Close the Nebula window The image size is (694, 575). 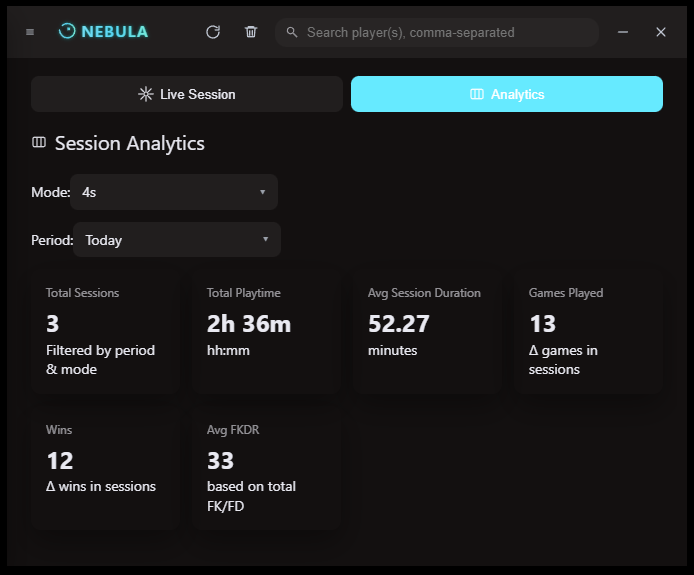coord(660,32)
